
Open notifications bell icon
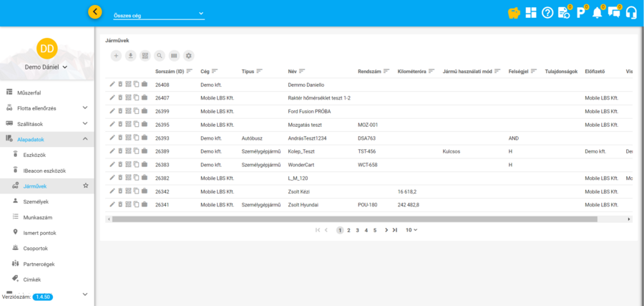tap(597, 13)
